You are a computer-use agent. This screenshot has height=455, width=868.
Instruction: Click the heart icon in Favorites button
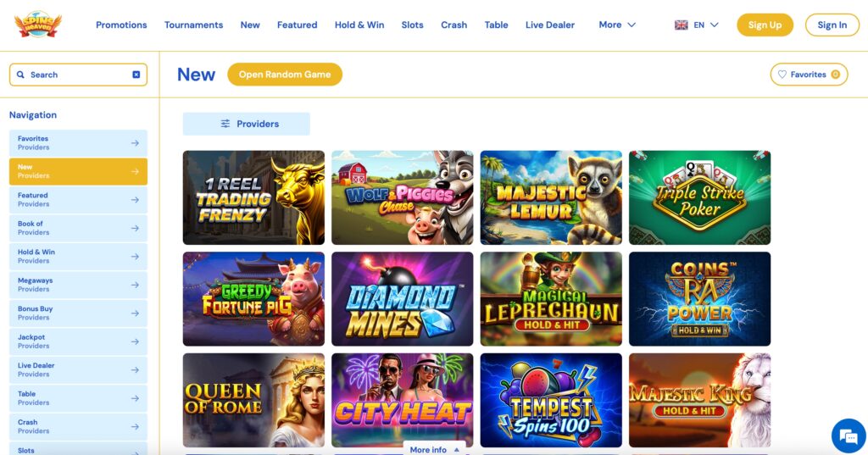(x=782, y=75)
